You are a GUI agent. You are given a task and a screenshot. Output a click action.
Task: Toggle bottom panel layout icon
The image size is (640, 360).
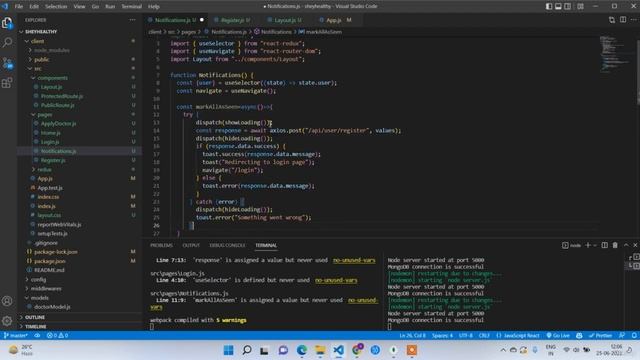click(558, 6)
